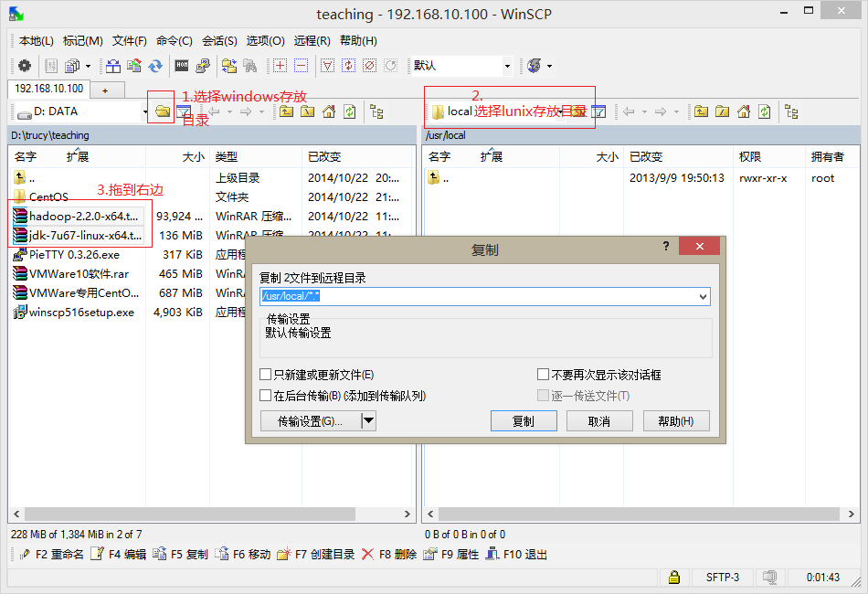Click the 取消 button in copy dialog

599,421
